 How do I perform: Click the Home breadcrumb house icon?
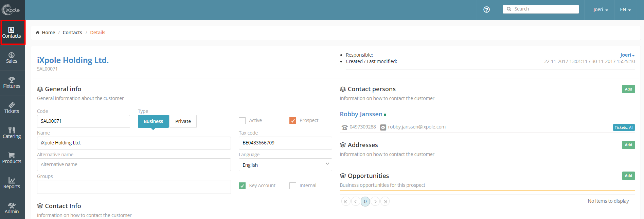(x=37, y=33)
